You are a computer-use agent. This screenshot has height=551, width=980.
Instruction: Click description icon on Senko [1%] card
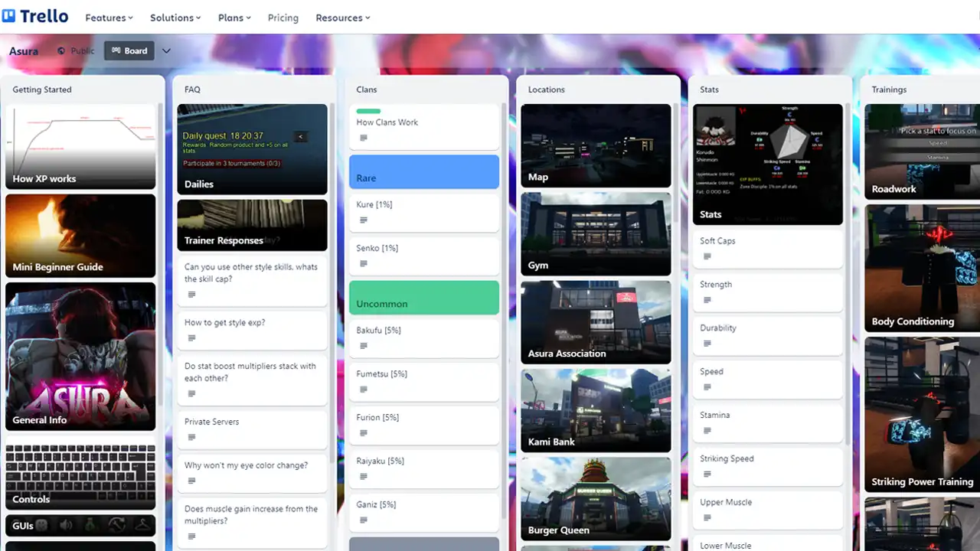pos(364,264)
